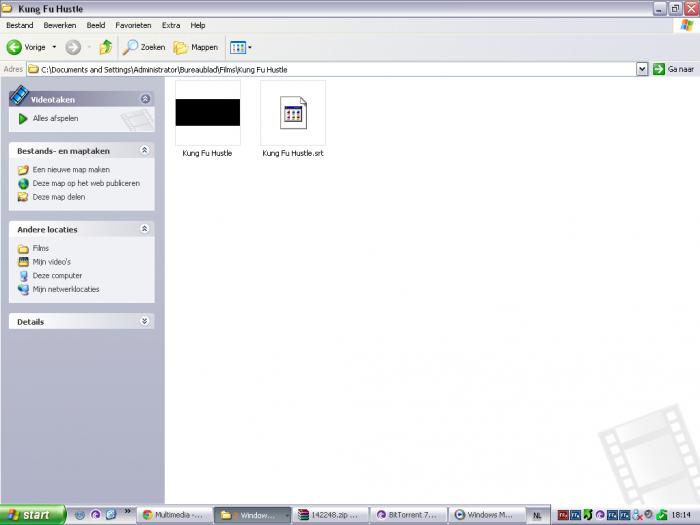The height and width of the screenshot is (525, 700).
Task: Switch to the 142248.zip taskbar button
Action: 332,515
